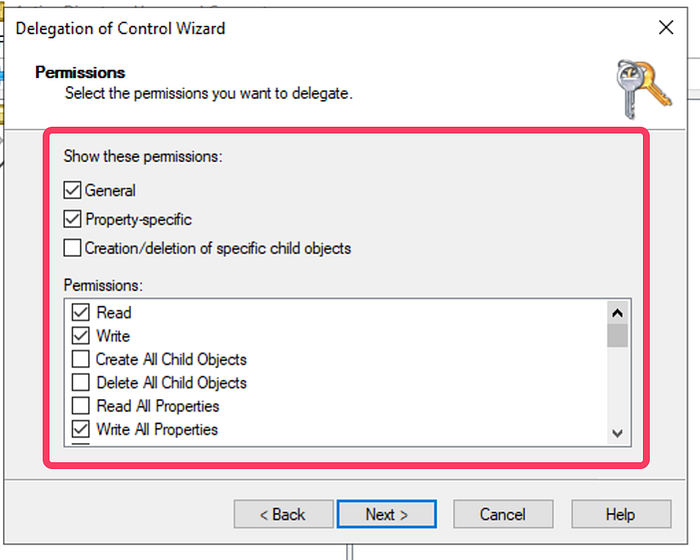Enable Creation/deletion of specific child objects

[72, 248]
